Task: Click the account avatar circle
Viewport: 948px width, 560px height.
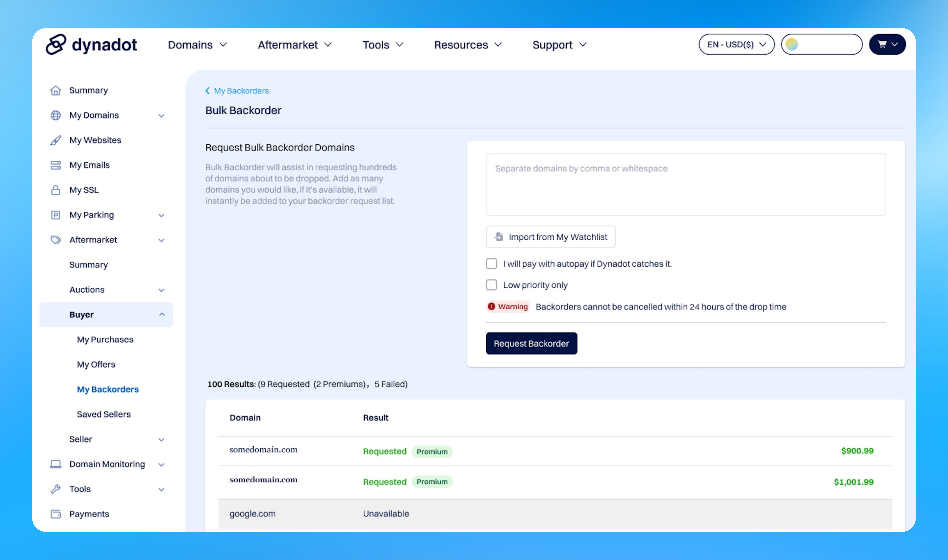Action: (x=792, y=45)
